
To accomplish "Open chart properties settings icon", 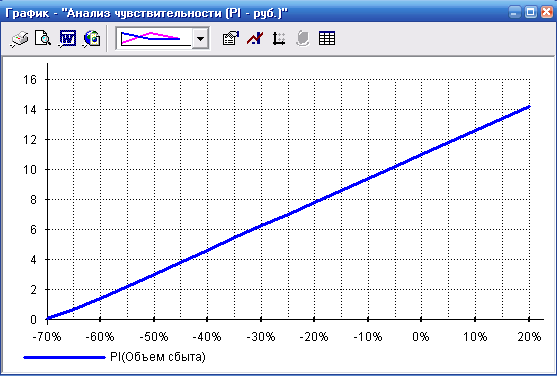I will click(231, 38).
